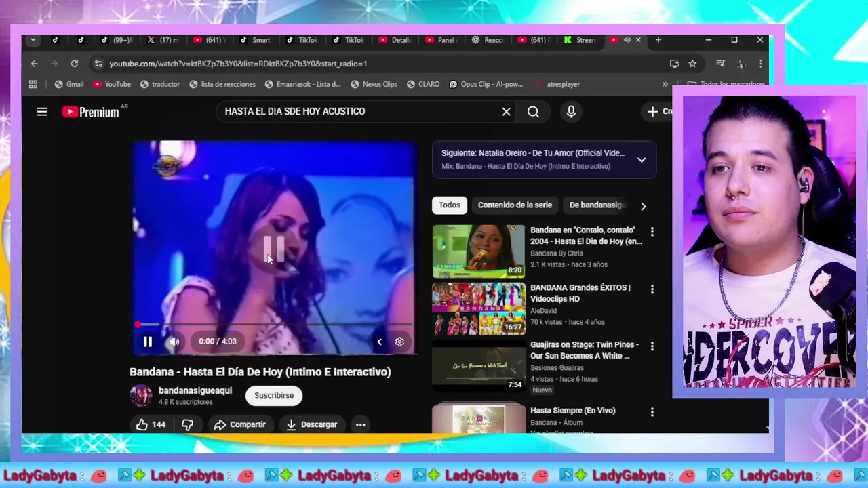Click the video title Bandana - Hasta El Día De Hoy
Image resolution: width=868 pixels, height=488 pixels.
click(260, 372)
